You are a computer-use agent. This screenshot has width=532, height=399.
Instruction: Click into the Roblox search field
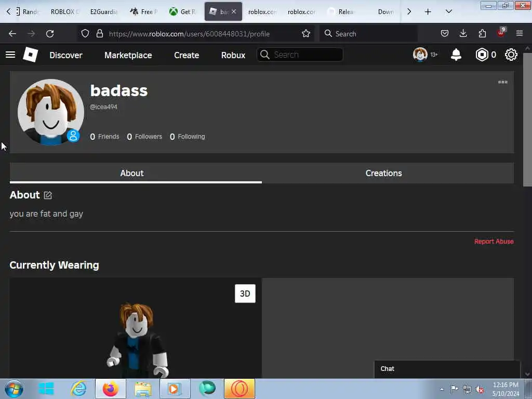pyautogui.click(x=300, y=55)
